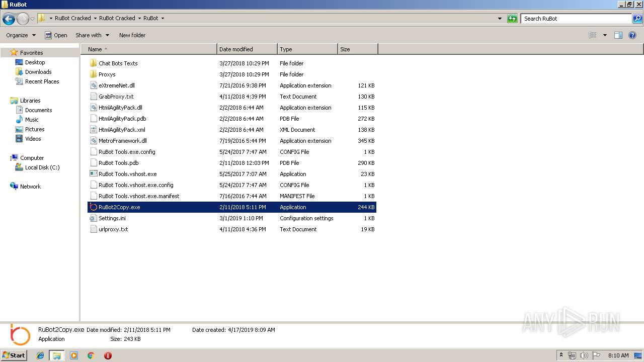
Task: Open Windows Media Player from taskbar
Action: pyautogui.click(x=74, y=355)
